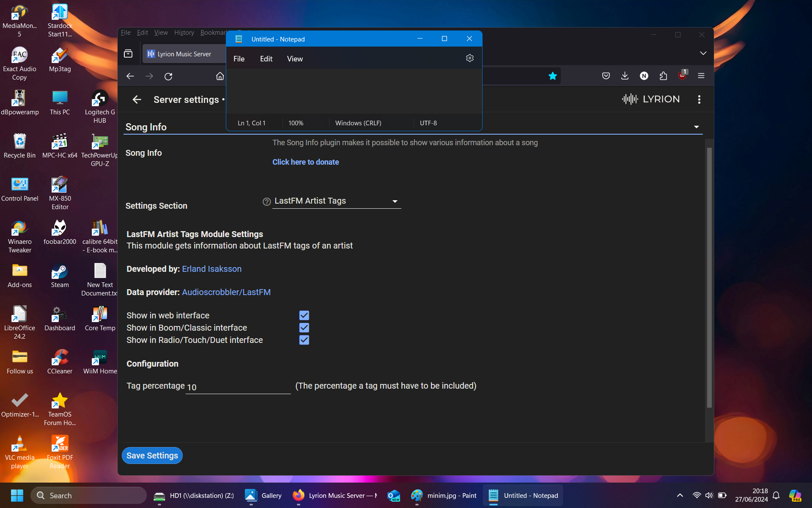Click the Tag percentage input field
Screen dimensions: 812x508
[x=238, y=387]
